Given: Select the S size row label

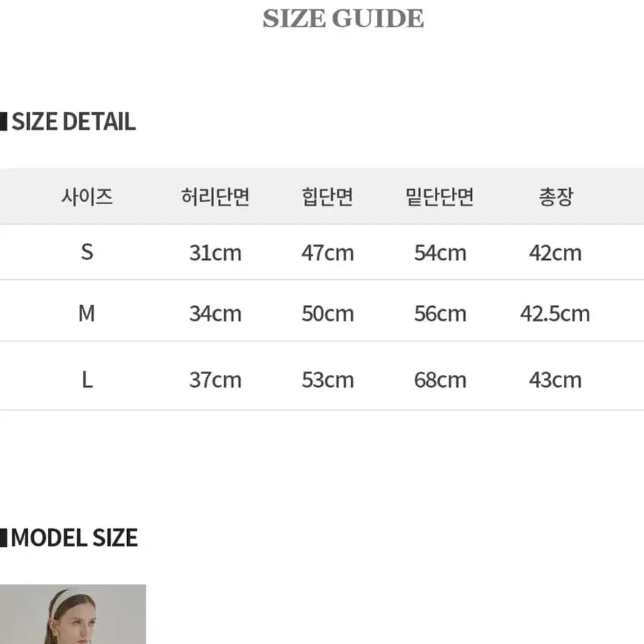Looking at the screenshot, I should click(87, 252).
